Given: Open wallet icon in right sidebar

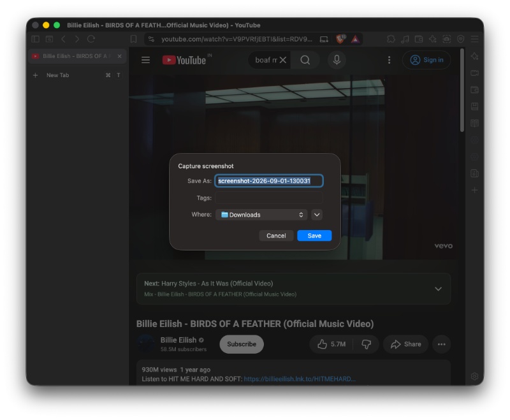Looking at the screenshot, I should [x=474, y=90].
